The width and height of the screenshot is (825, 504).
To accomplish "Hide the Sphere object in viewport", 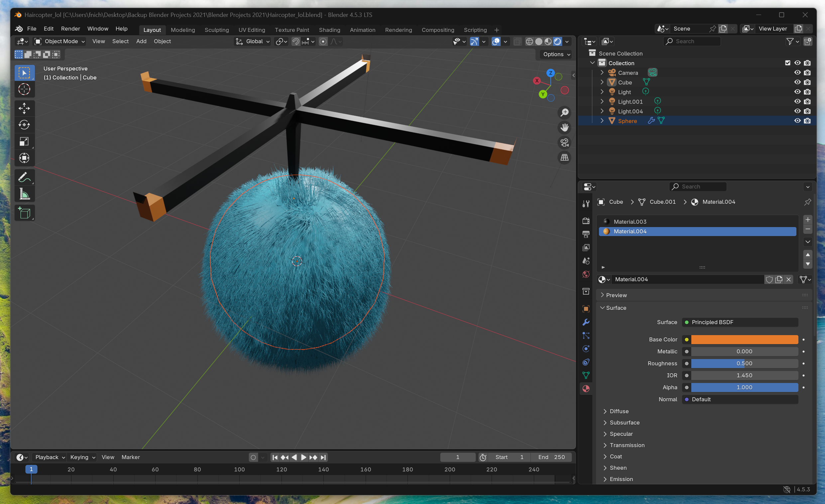I will [797, 121].
